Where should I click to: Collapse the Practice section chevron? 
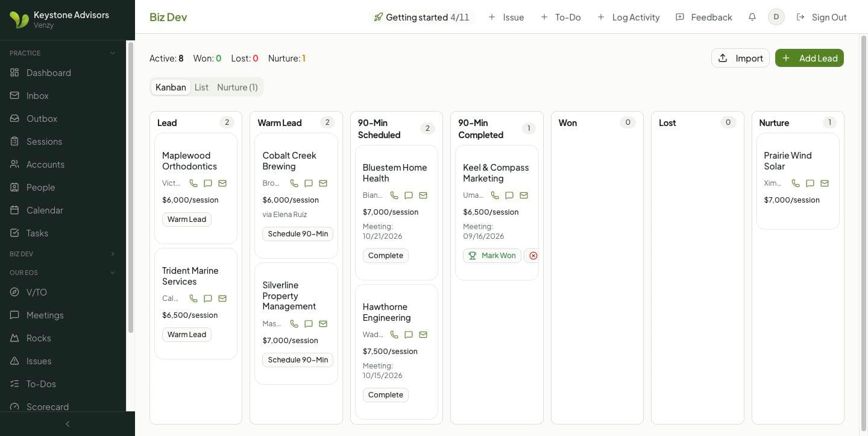pyautogui.click(x=113, y=53)
